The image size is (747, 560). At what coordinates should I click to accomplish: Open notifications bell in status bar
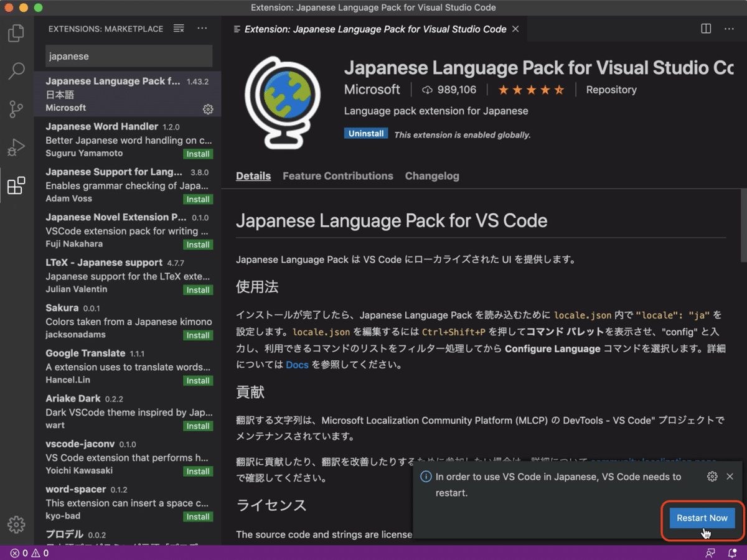coord(732,553)
